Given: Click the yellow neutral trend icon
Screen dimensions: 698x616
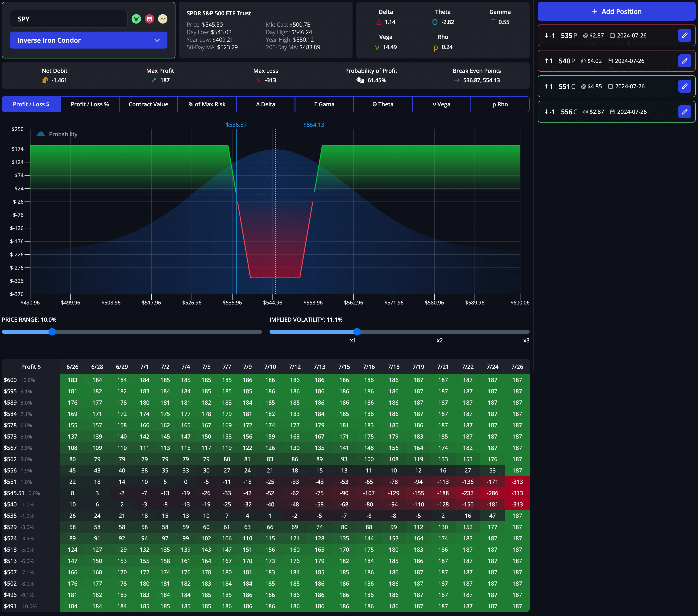Looking at the screenshot, I should (x=163, y=19).
